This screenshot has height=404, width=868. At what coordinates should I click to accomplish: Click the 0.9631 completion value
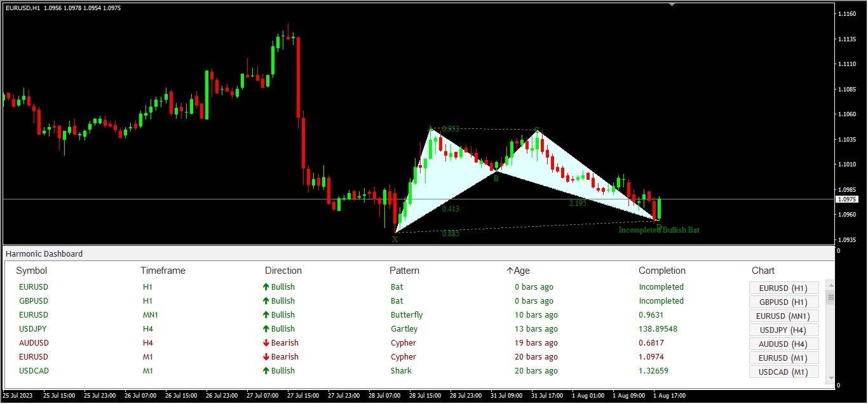pos(651,315)
